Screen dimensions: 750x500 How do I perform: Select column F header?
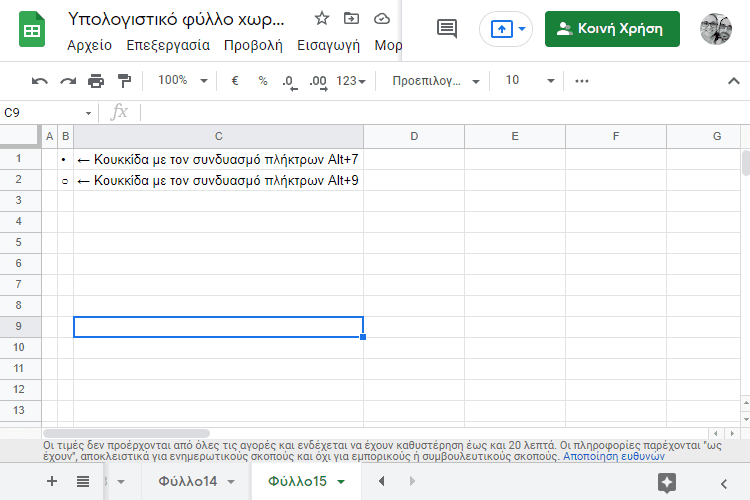click(616, 136)
